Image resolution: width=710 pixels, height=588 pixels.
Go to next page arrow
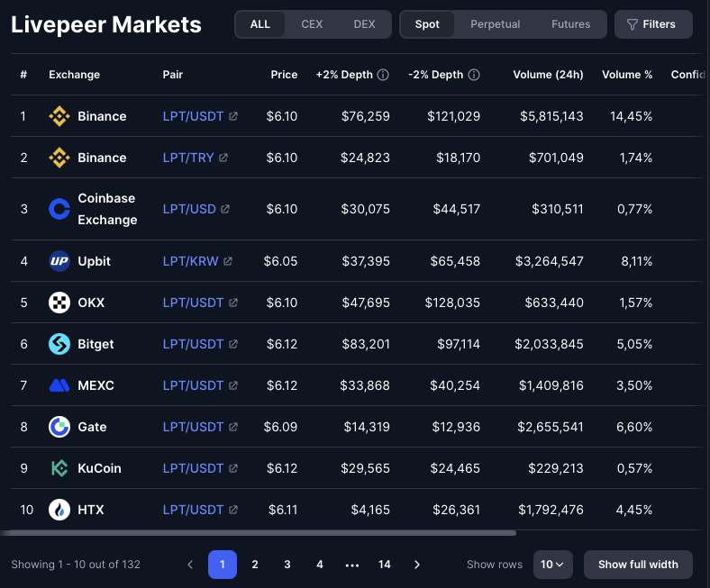tap(417, 565)
